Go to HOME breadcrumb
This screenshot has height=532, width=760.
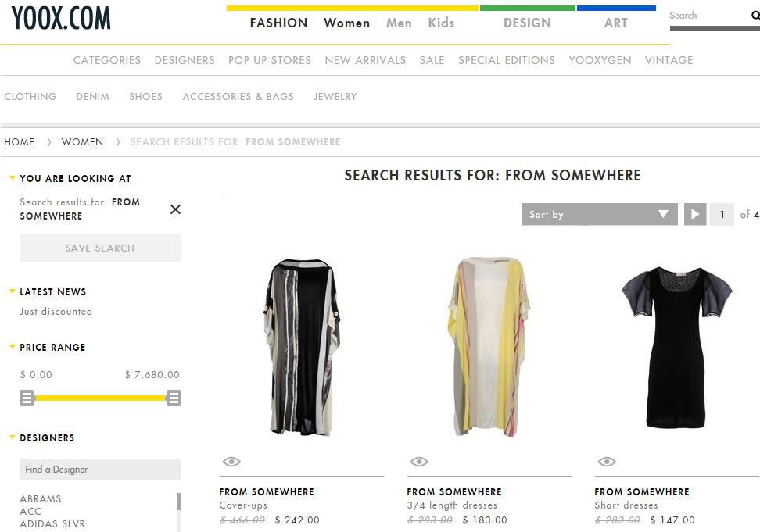click(x=19, y=142)
